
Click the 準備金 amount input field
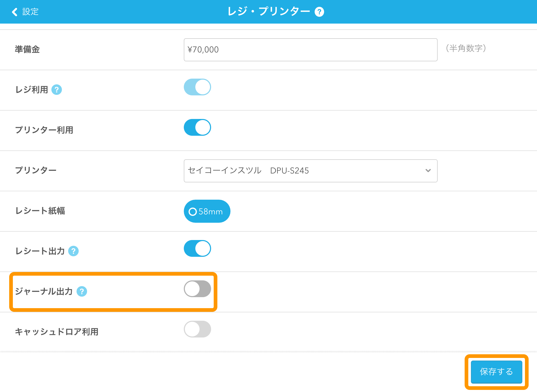tap(310, 50)
